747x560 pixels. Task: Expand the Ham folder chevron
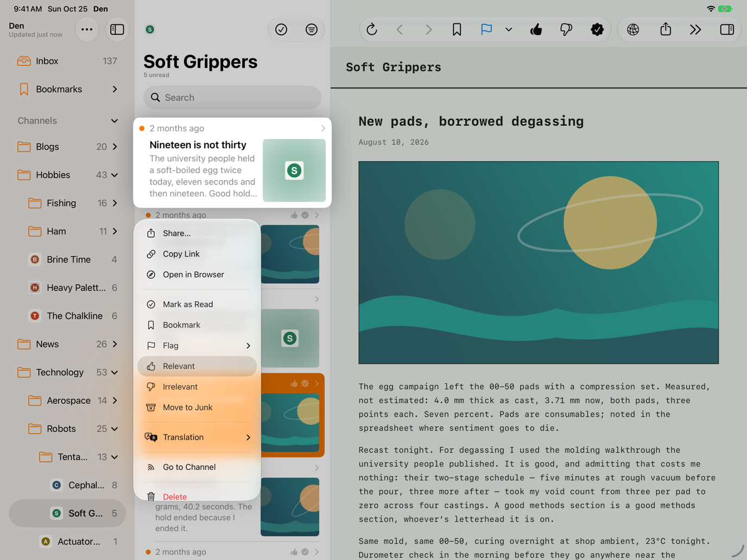[x=115, y=231]
